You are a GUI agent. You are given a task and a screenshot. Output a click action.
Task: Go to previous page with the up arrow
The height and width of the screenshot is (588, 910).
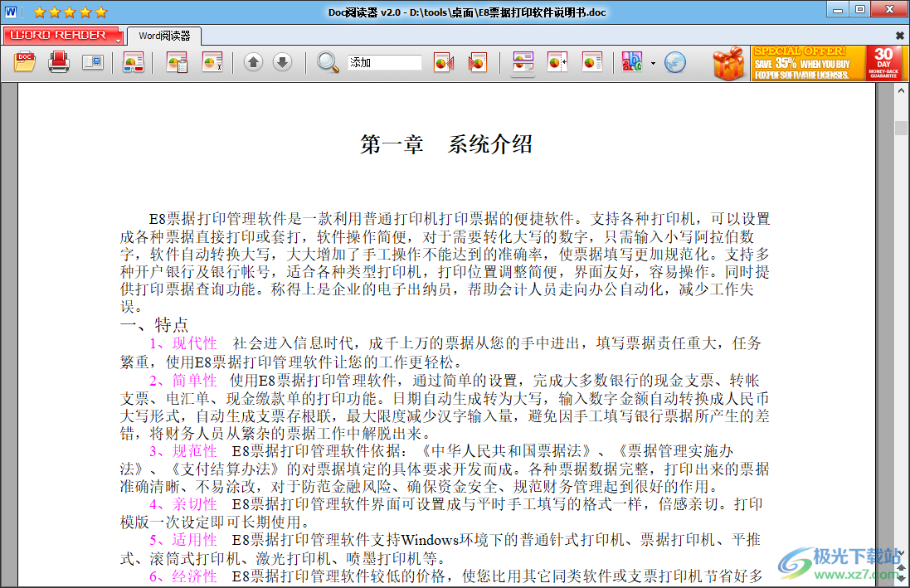tap(253, 61)
